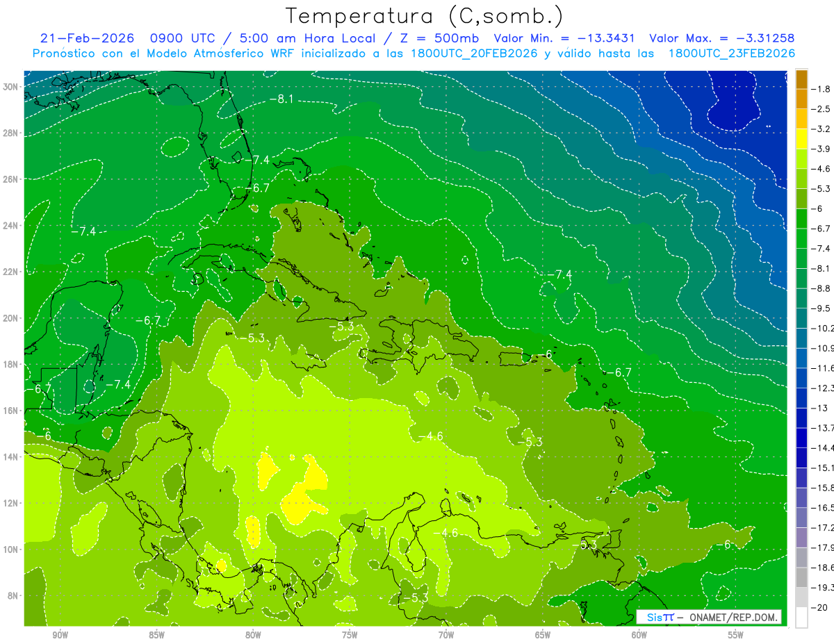Click the 65W longitude axis label
This screenshot has height=644, width=834.
(543, 635)
